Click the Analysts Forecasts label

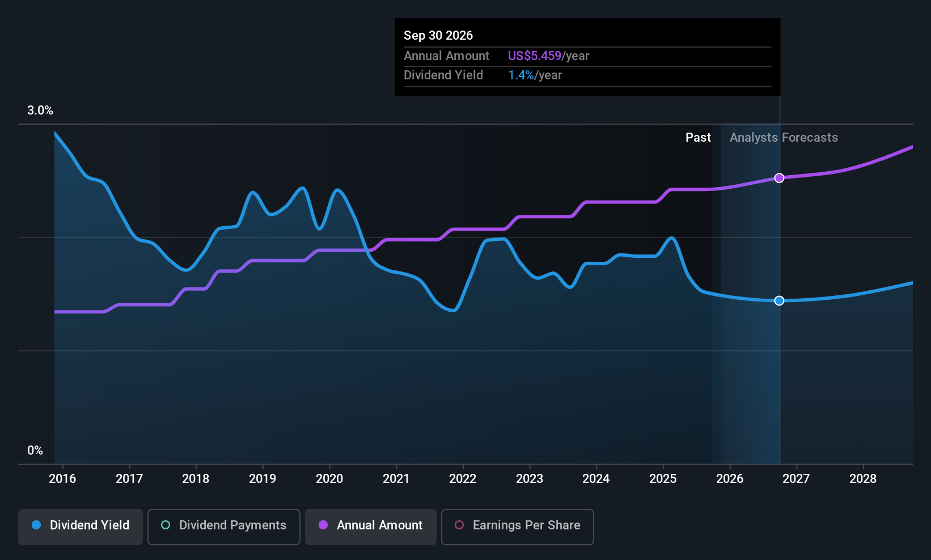coord(784,138)
